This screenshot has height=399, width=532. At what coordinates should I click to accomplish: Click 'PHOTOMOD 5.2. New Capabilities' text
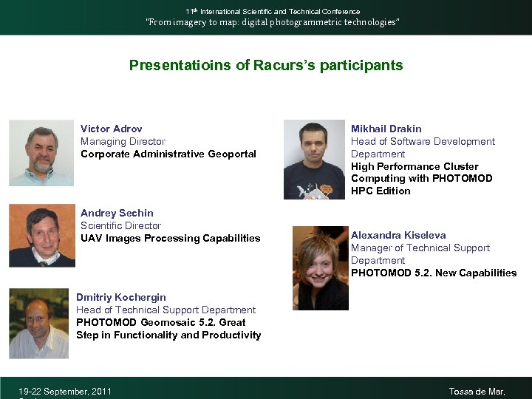pos(434,273)
